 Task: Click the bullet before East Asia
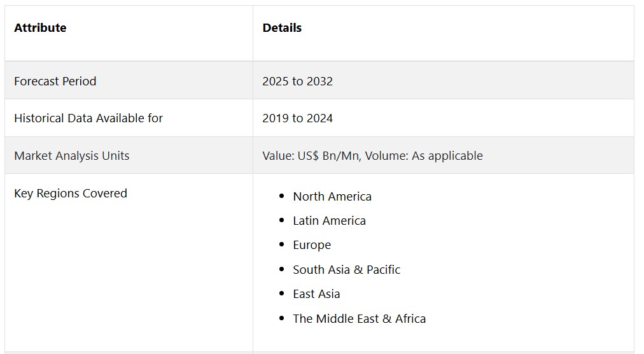pyautogui.click(x=281, y=294)
